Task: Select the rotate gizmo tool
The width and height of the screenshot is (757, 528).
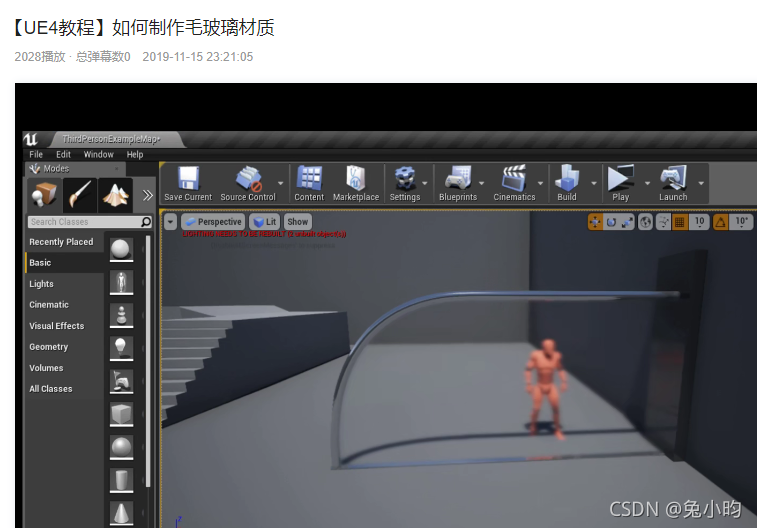Action: pyautogui.click(x=611, y=222)
